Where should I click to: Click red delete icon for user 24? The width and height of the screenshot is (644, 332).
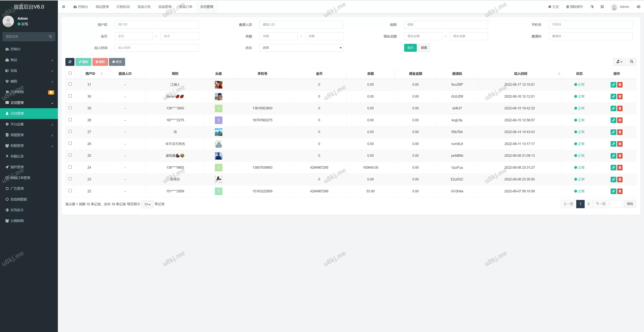(x=620, y=168)
